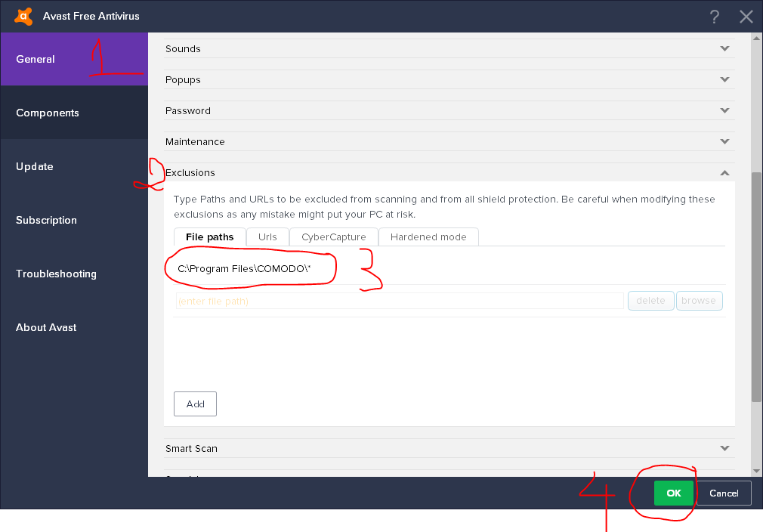This screenshot has width=763, height=532.
Task: Click the Popups section header
Action: pyautogui.click(x=449, y=80)
